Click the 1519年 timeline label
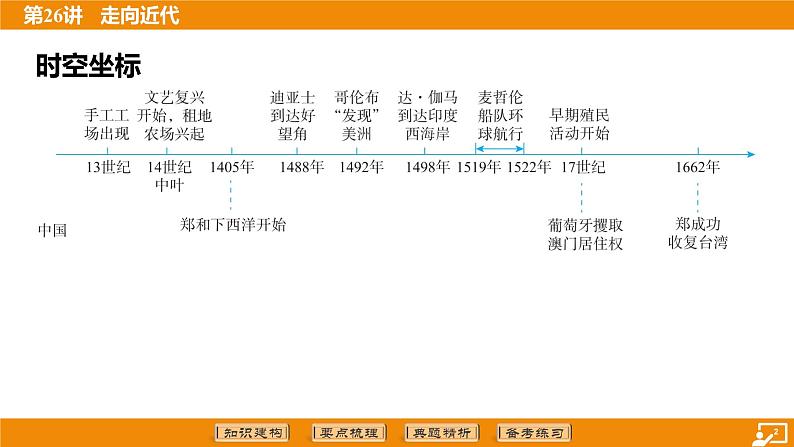The image size is (794, 447). point(479,167)
